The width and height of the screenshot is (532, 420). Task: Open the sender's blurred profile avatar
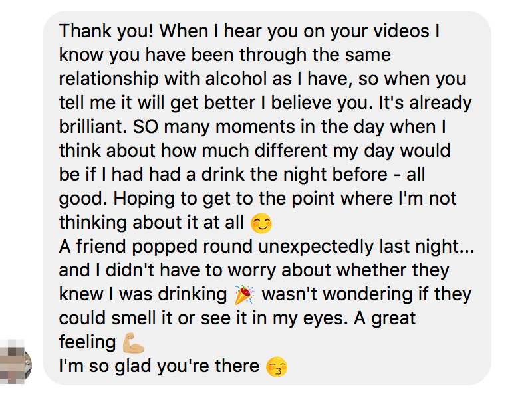[16, 362]
